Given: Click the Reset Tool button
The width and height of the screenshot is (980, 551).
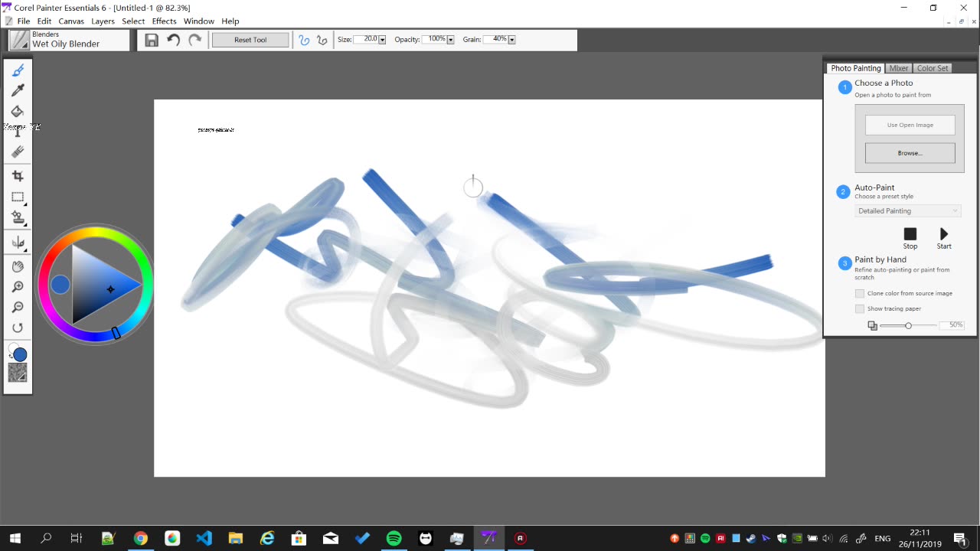Looking at the screenshot, I should click(250, 39).
